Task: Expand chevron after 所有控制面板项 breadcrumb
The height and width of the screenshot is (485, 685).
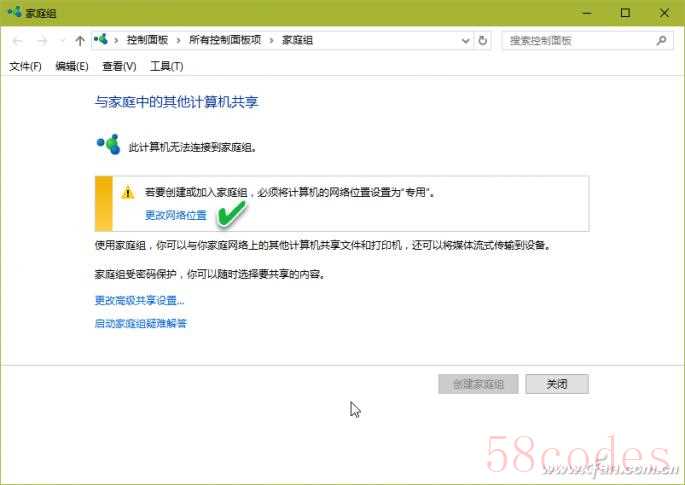Action: (x=271, y=41)
